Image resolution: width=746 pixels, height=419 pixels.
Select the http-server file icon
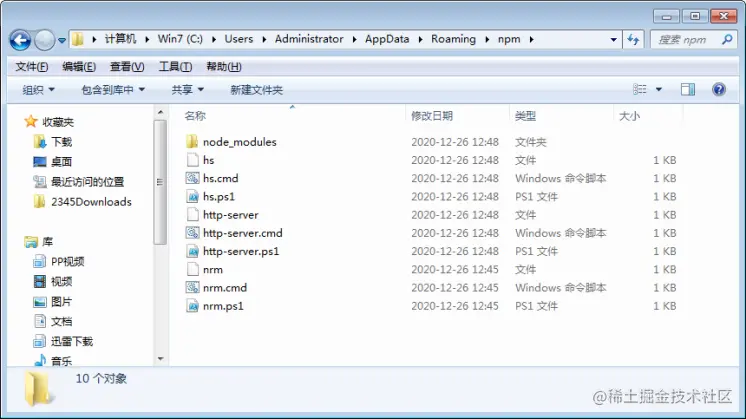[x=192, y=214]
